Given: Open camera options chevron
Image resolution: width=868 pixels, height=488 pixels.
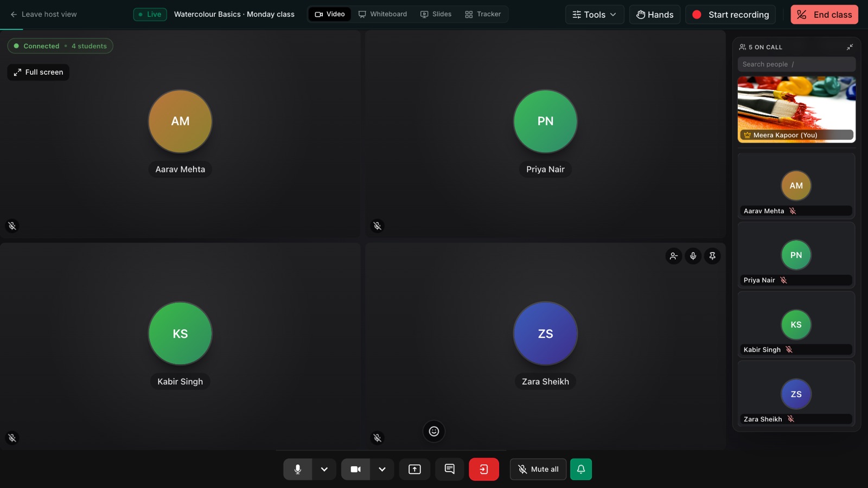Looking at the screenshot, I should (x=382, y=470).
